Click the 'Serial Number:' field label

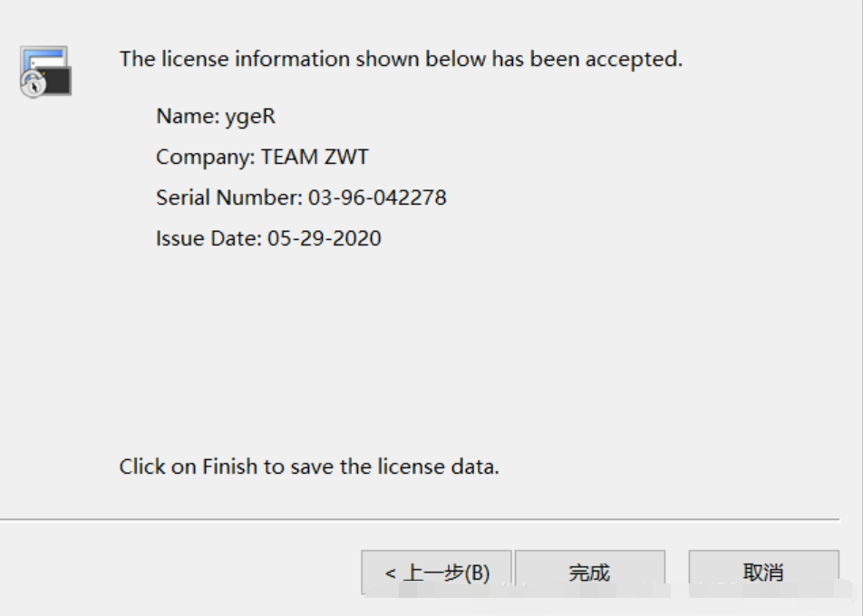click(229, 197)
